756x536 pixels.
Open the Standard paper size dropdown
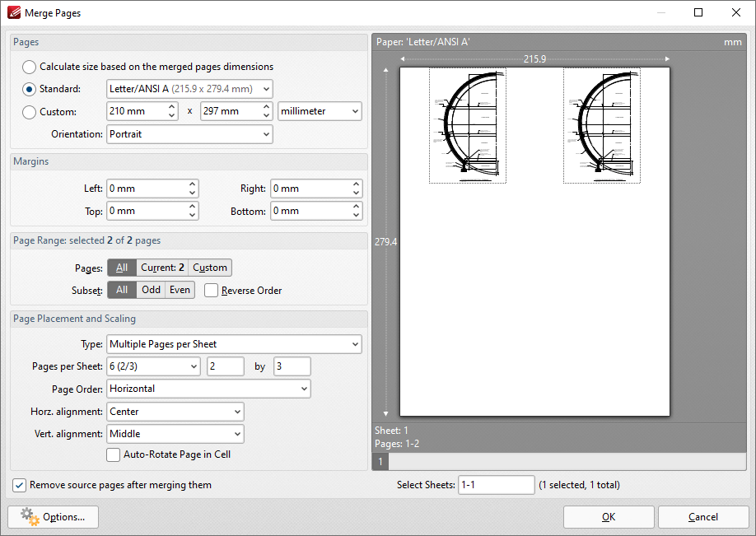click(189, 89)
